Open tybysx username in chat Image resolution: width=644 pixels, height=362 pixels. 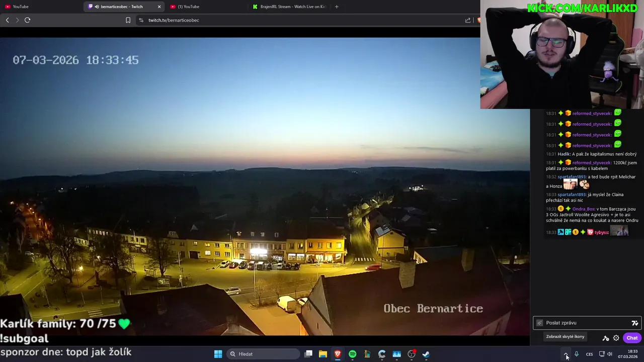[602, 232]
